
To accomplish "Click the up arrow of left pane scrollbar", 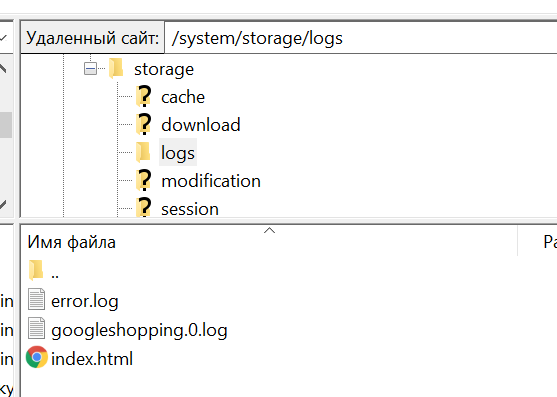I will coord(4,68).
